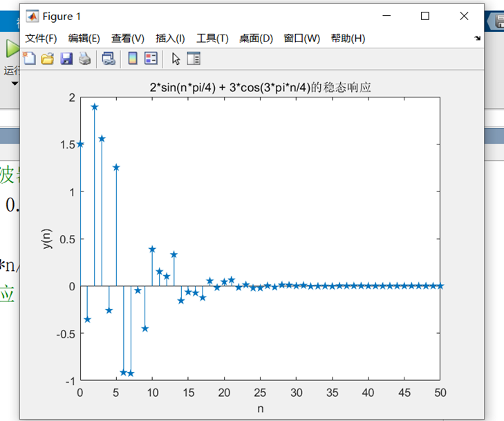Open the 帮助(H) menu
This screenshot has height=421, width=504.
click(x=348, y=39)
